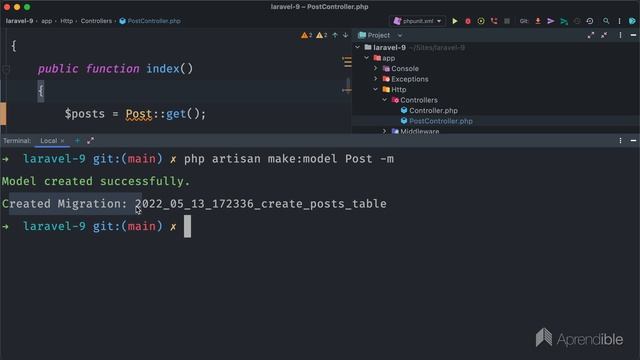The height and width of the screenshot is (360, 640).
Task: Expand the Middleware folder chevron
Action: (384, 131)
